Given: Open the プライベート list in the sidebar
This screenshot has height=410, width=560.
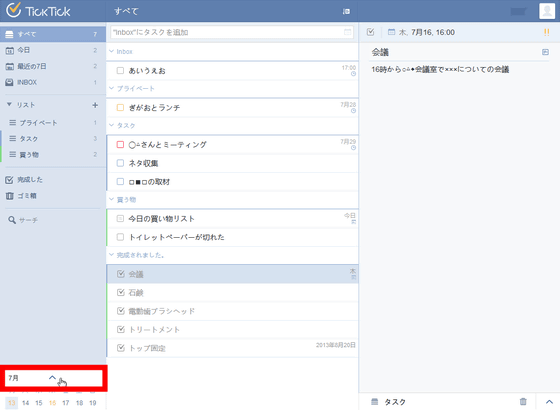Looking at the screenshot, I should click(x=53, y=123).
